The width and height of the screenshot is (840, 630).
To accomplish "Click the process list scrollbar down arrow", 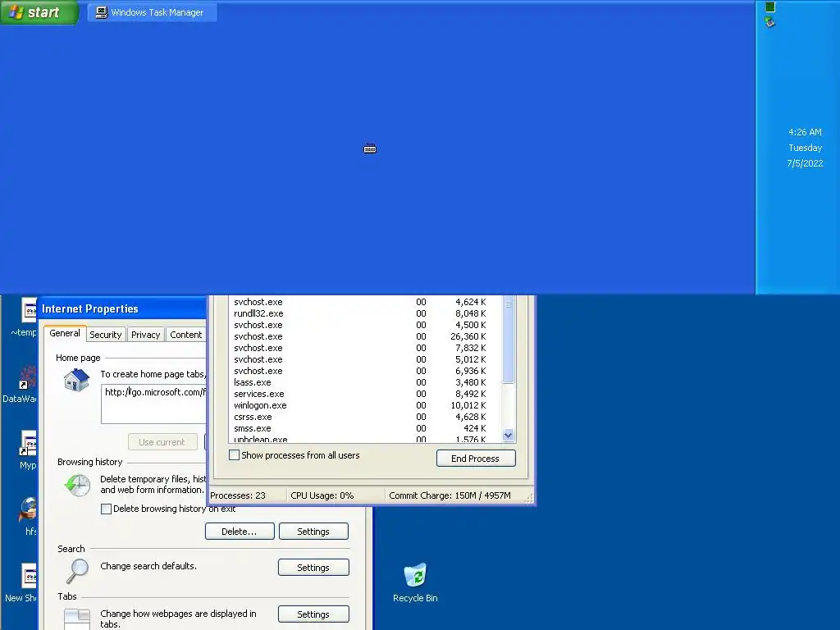I will [x=508, y=435].
